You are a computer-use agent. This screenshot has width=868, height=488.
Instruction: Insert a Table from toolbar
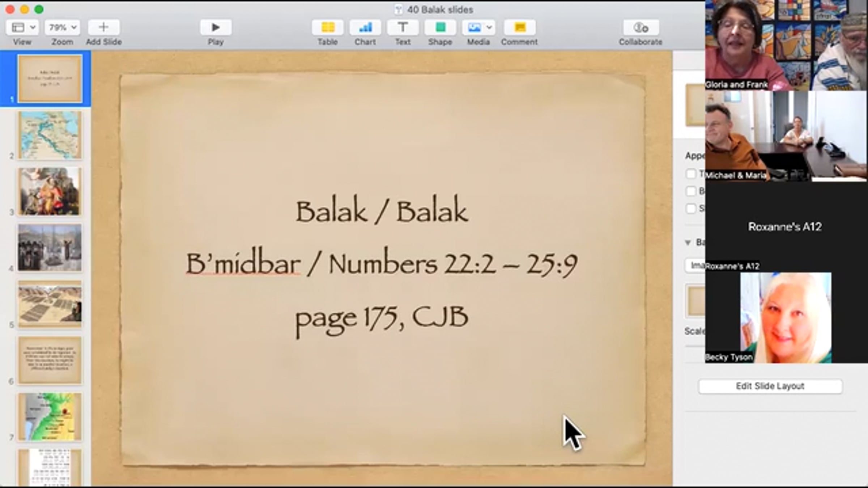point(327,27)
